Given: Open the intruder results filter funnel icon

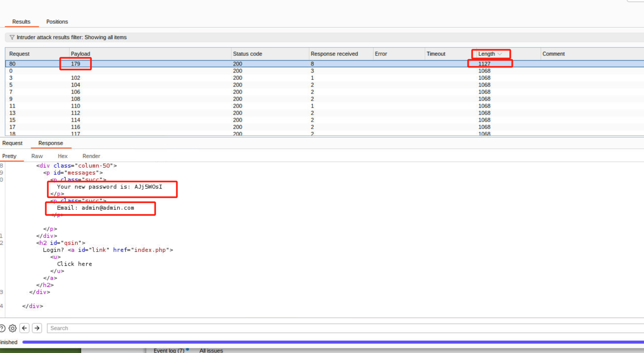Looking at the screenshot, I should click(x=12, y=37).
